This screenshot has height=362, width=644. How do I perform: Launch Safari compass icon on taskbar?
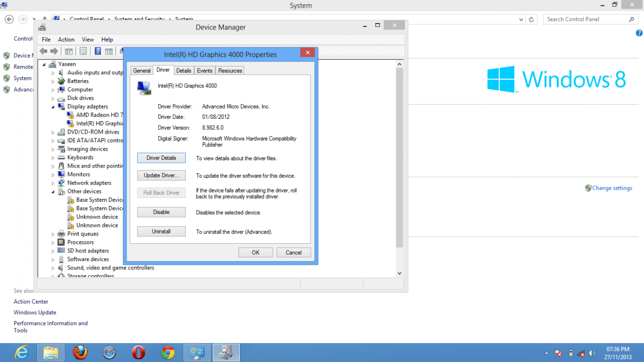point(110,353)
